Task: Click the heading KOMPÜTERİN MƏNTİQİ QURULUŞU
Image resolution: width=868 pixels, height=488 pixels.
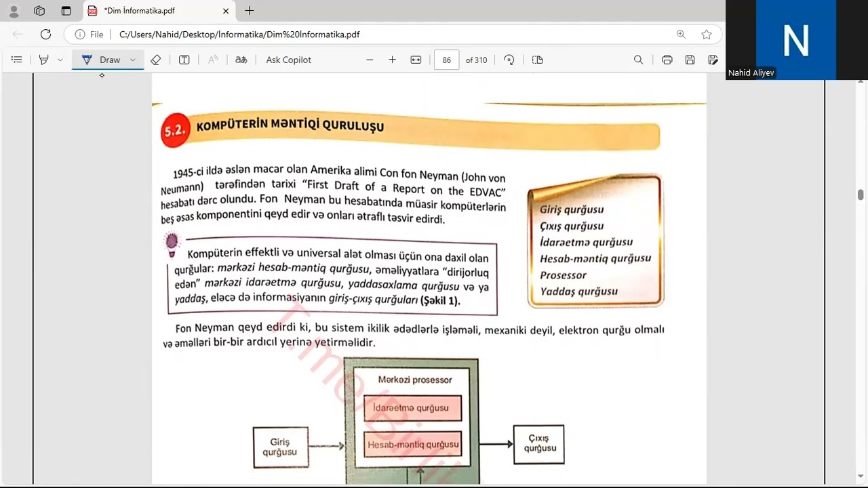Action: point(290,126)
